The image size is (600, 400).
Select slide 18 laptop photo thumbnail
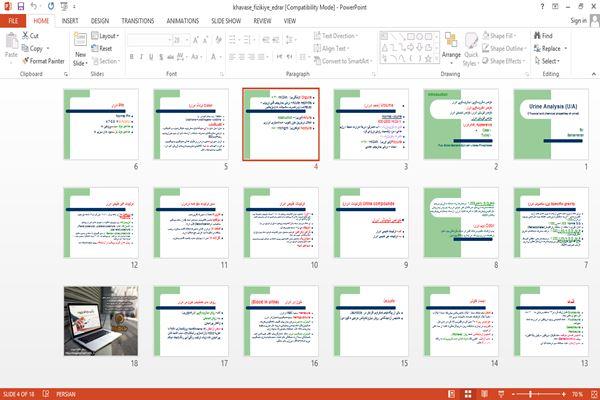(x=101, y=321)
